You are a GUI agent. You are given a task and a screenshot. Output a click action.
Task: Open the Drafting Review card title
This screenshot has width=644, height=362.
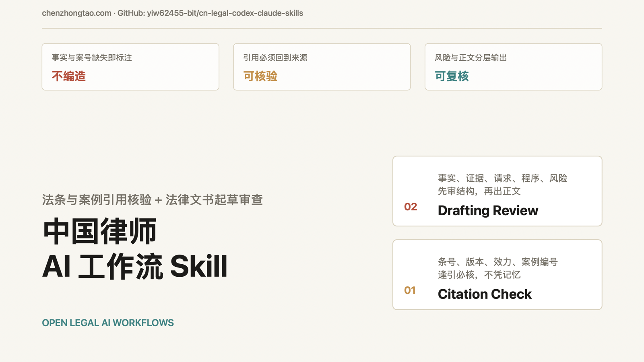(x=488, y=210)
